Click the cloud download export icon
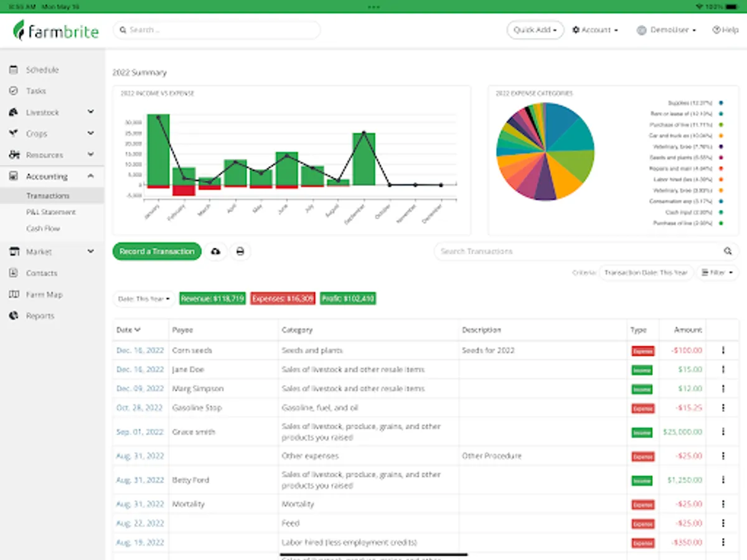This screenshot has height=560, width=747. pos(216,251)
